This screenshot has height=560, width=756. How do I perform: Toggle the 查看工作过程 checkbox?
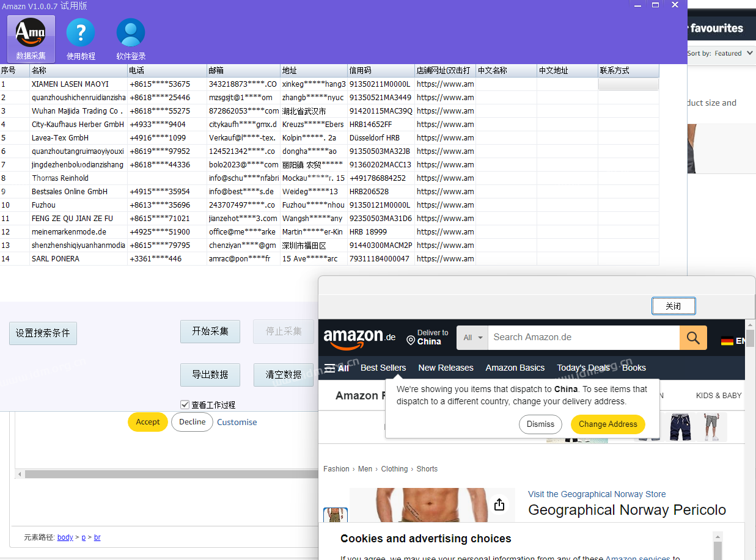(x=185, y=404)
